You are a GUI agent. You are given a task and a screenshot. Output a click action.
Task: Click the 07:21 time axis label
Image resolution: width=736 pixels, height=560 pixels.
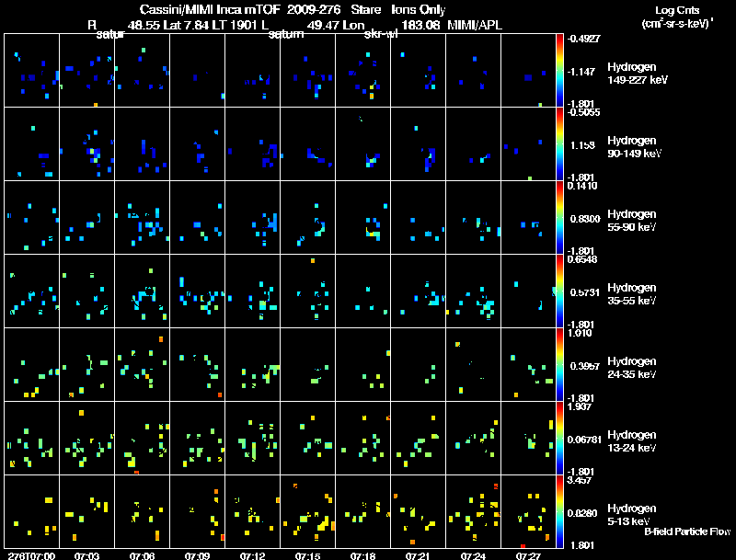pos(418,555)
